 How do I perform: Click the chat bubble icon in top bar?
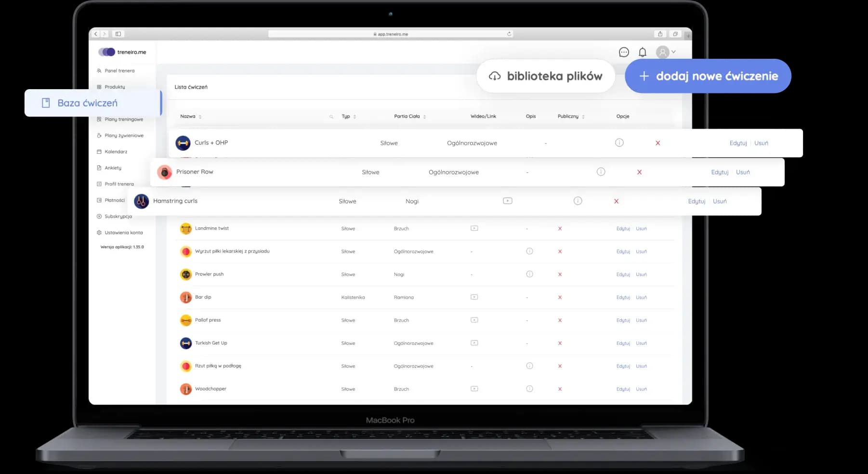[x=624, y=52]
